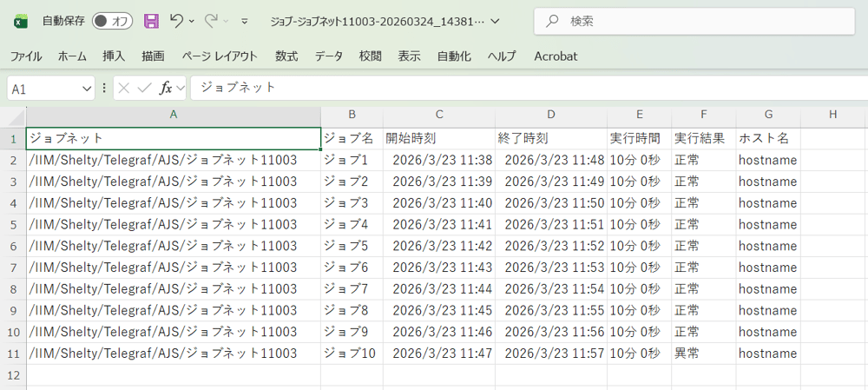The height and width of the screenshot is (390, 868).
Task: Click end time 2026/3/23 11:57
Action: click(x=551, y=354)
